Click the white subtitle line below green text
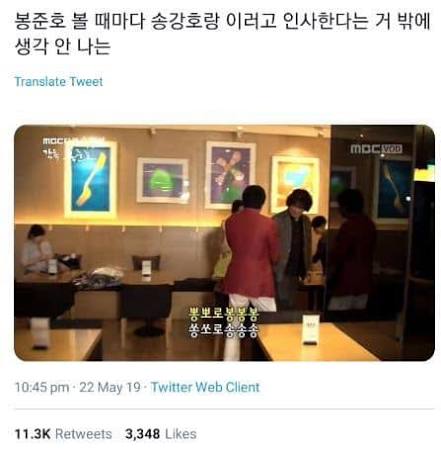This screenshot has height=453, width=441. point(223,330)
